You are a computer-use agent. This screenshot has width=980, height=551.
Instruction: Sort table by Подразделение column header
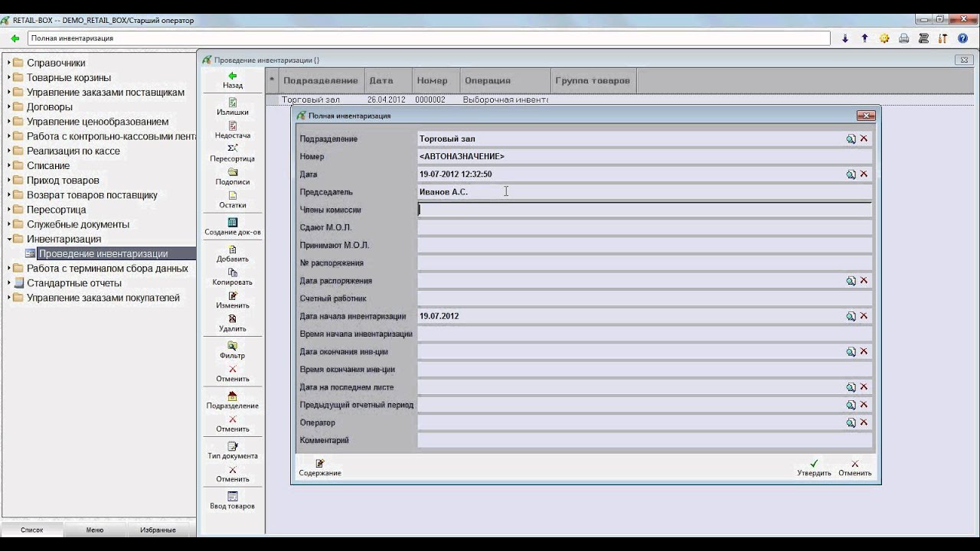[x=320, y=80]
